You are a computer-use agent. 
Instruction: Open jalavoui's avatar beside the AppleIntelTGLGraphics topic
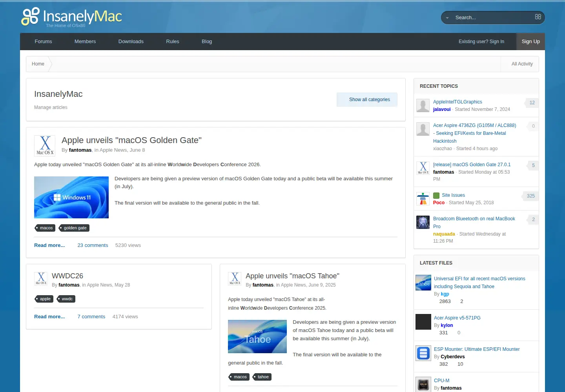pyautogui.click(x=423, y=105)
